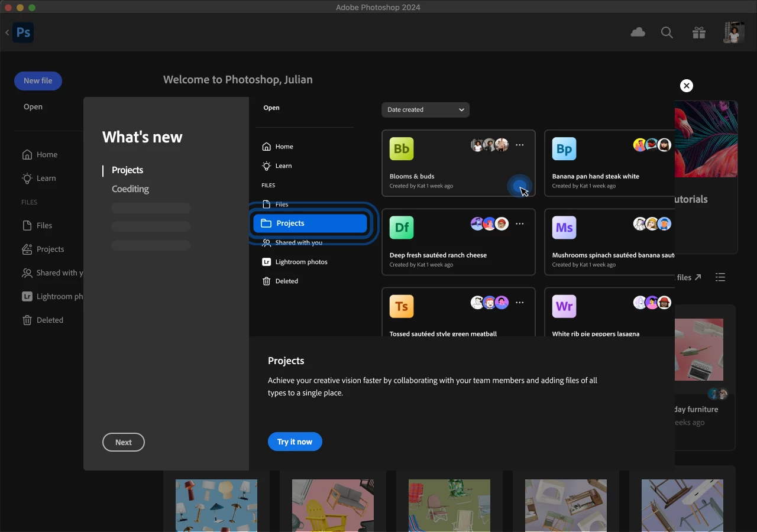The image size is (757, 532).
Task: Open Projects in the main sidebar
Action: (43, 249)
